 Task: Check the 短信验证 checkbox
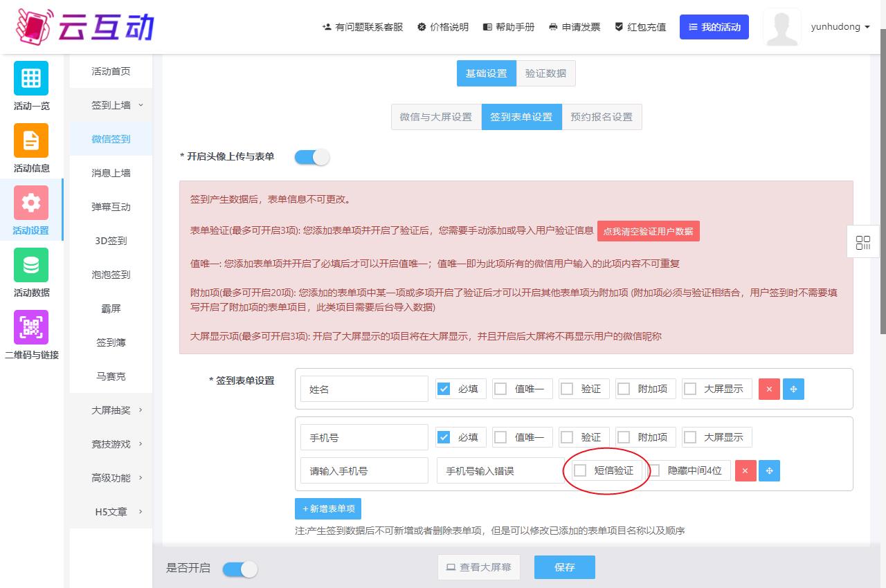(581, 470)
